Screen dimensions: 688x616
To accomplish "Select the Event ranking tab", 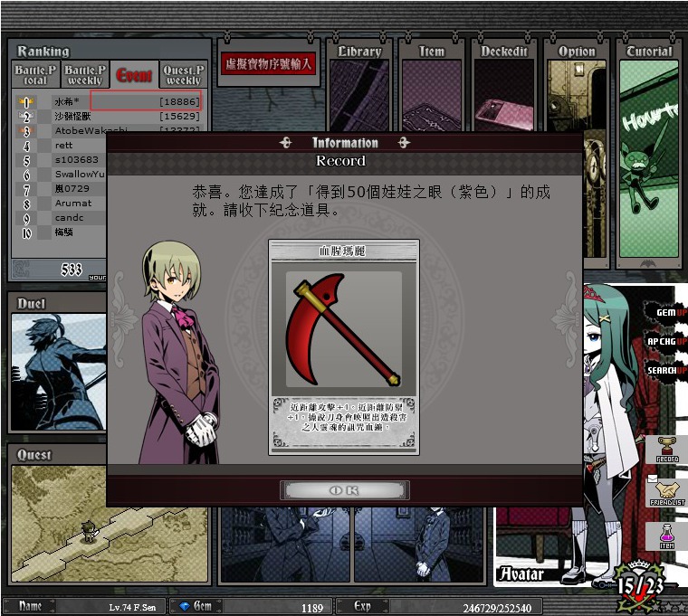I will click(134, 75).
